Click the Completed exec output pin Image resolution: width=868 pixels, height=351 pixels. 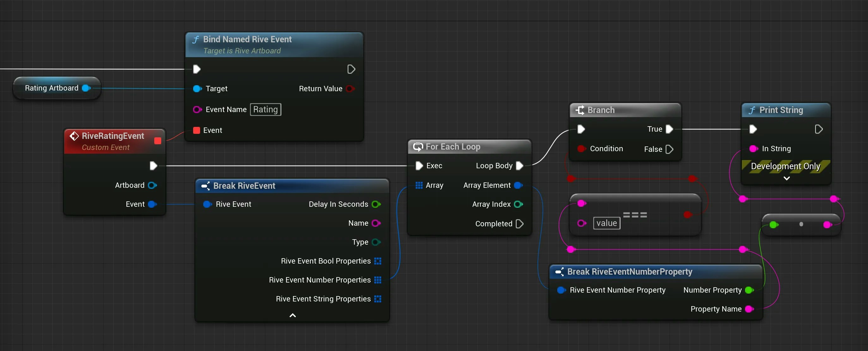(x=519, y=224)
